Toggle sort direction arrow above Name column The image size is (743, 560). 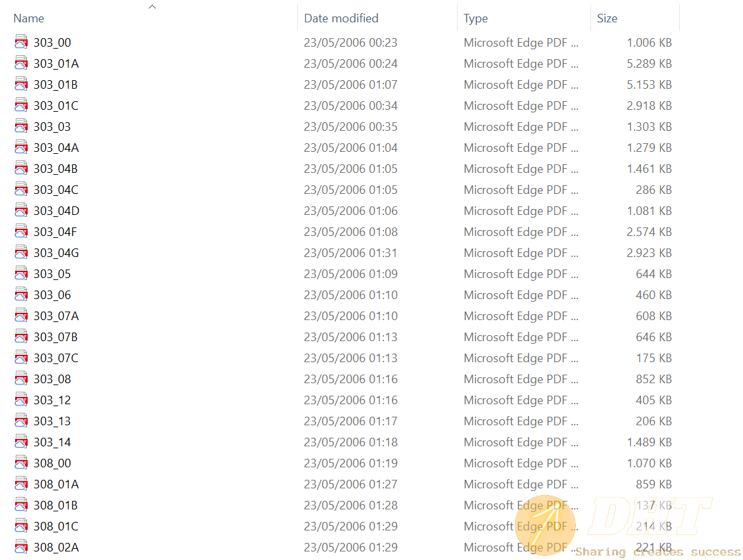[x=152, y=7]
